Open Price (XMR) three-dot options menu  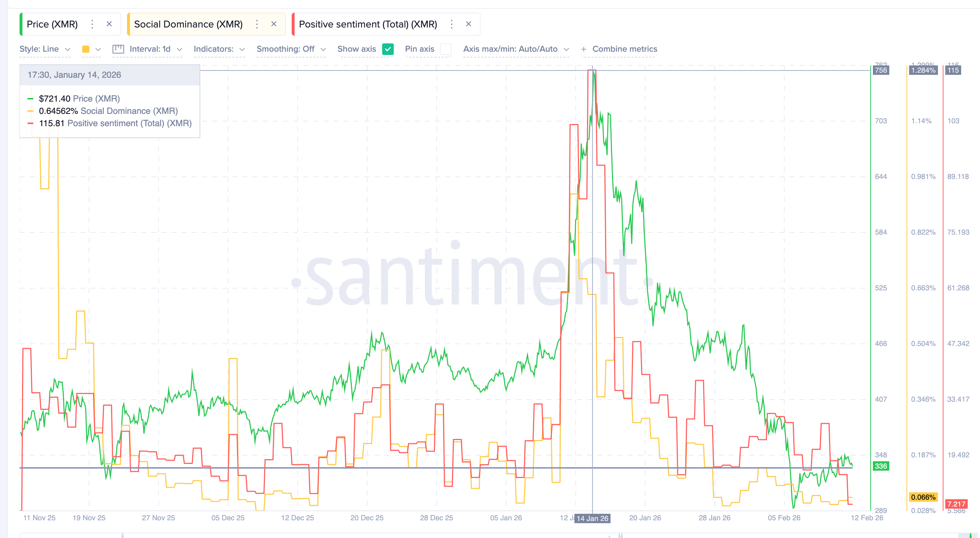92,24
